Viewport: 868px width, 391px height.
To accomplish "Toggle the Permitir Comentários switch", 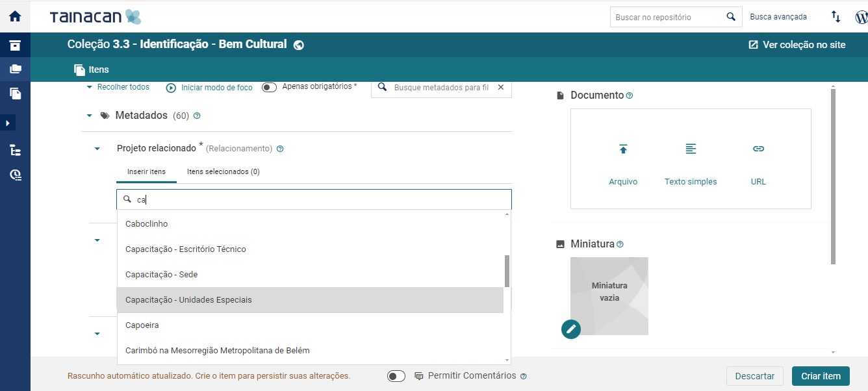I will (396, 376).
